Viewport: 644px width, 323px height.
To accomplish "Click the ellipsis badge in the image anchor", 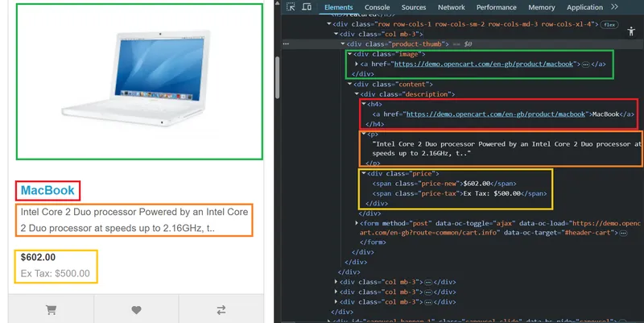I will click(x=586, y=64).
